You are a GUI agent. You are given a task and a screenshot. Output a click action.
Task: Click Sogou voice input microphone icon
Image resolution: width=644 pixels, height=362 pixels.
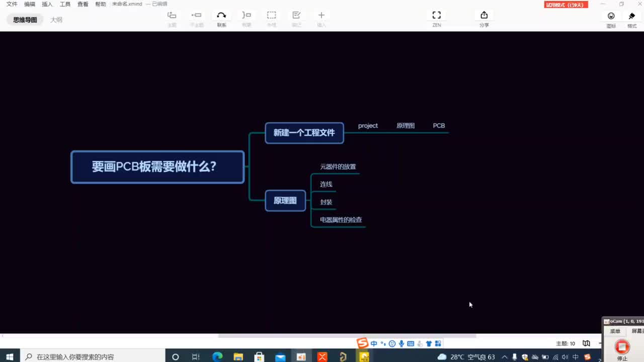(x=401, y=344)
